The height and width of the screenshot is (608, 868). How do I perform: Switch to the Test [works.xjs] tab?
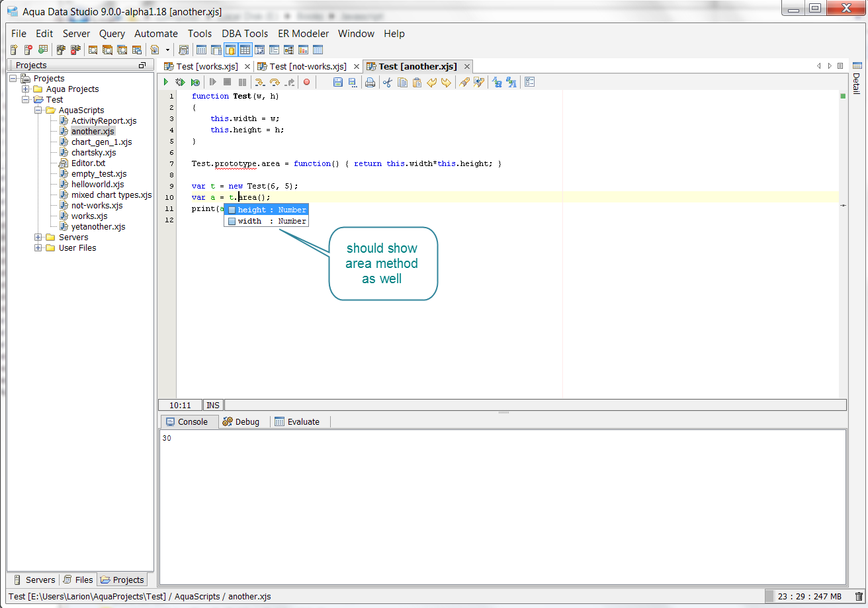click(207, 66)
